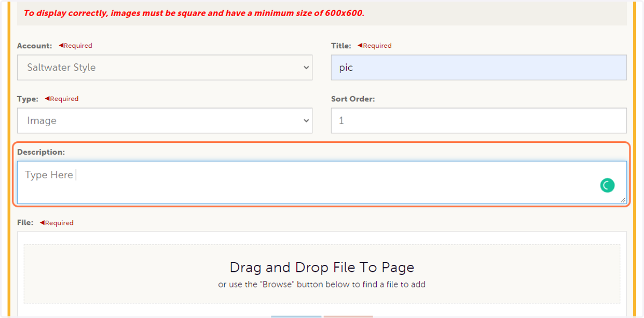The height and width of the screenshot is (318, 644).
Task: Click the Account: field label
Action: click(34, 46)
